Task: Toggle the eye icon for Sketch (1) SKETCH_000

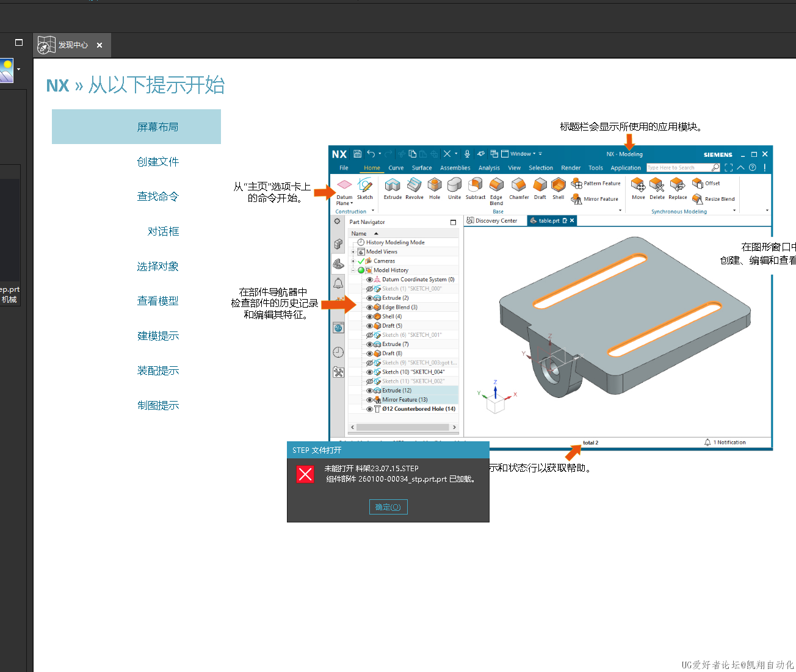Action: (x=369, y=289)
